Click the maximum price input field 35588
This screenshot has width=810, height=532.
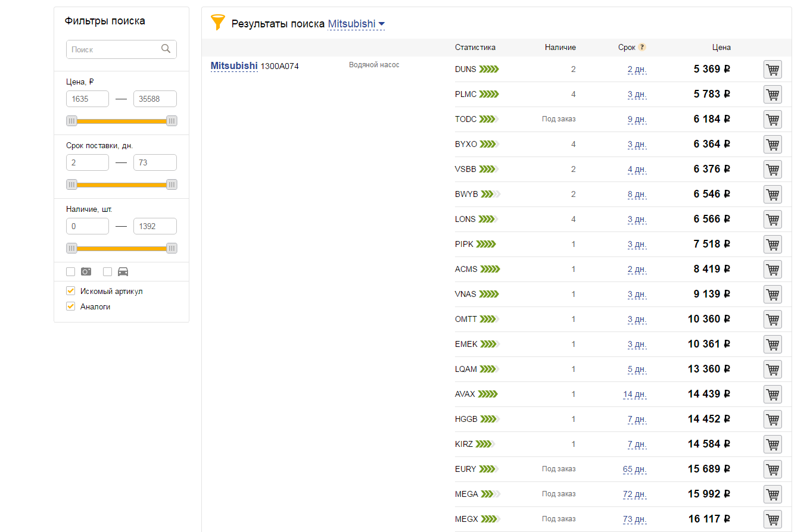tap(155, 99)
